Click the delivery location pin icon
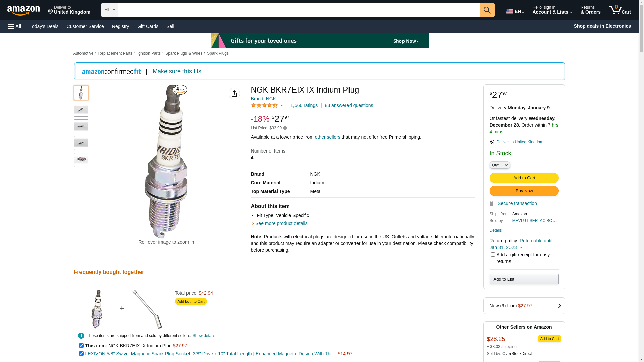The image size is (644, 362). point(492,142)
